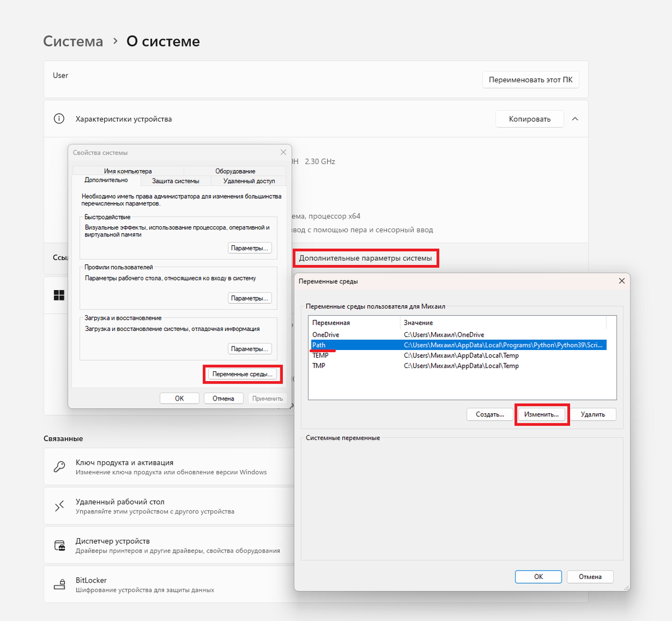This screenshot has height=621, width=672.
Task: Click the Windows logo icon in settings
Action: click(x=59, y=295)
